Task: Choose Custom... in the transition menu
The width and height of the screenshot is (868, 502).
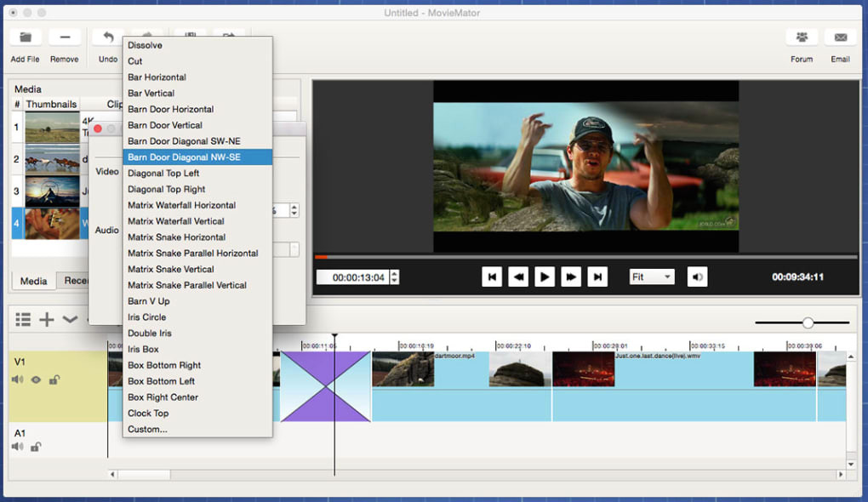Action: [x=147, y=429]
